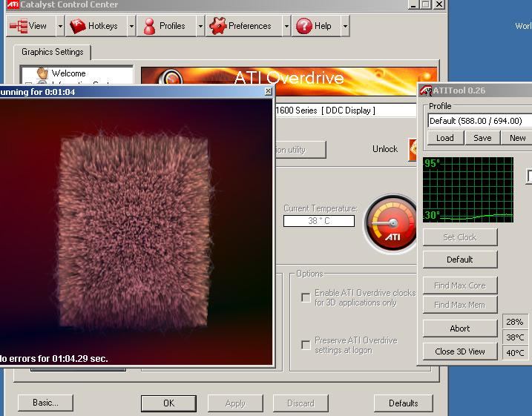Toggle the checkbox beside the ATITool temperature graph
Viewport: 532px width, 416px height.
[x=529, y=176]
